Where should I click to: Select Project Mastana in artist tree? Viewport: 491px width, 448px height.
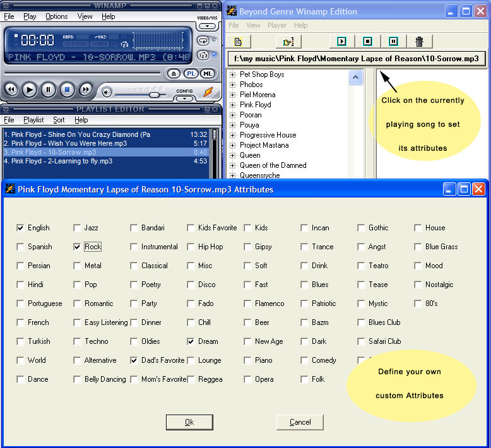point(264,145)
